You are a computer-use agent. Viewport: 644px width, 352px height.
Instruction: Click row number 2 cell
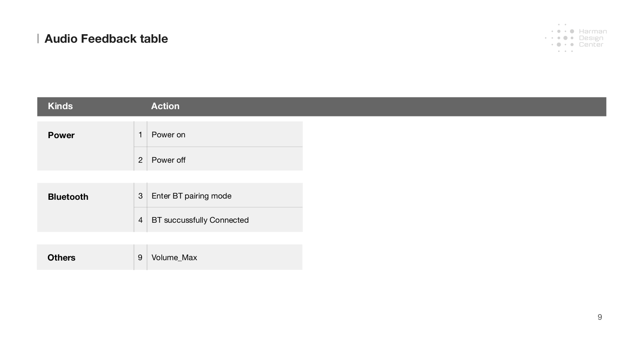140,159
